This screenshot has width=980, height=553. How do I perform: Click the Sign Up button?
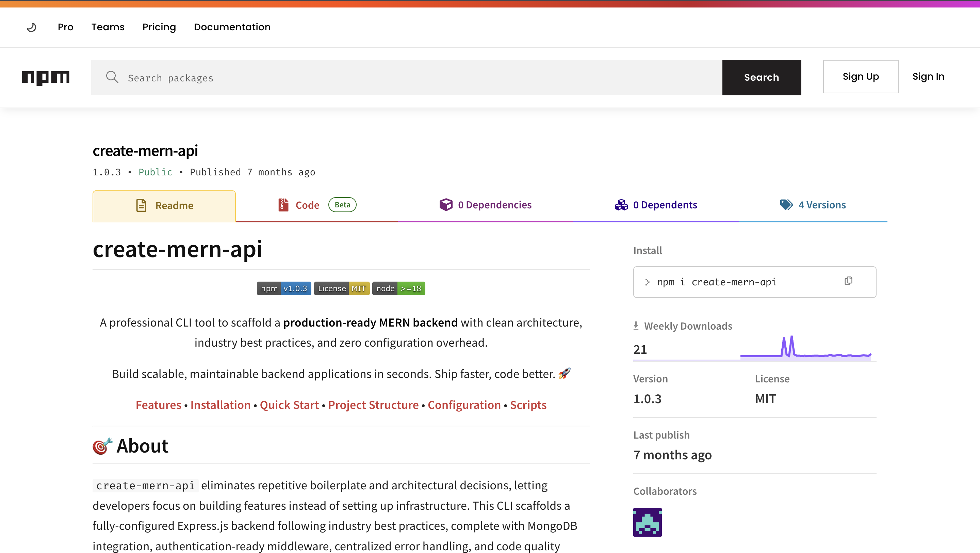pyautogui.click(x=861, y=77)
